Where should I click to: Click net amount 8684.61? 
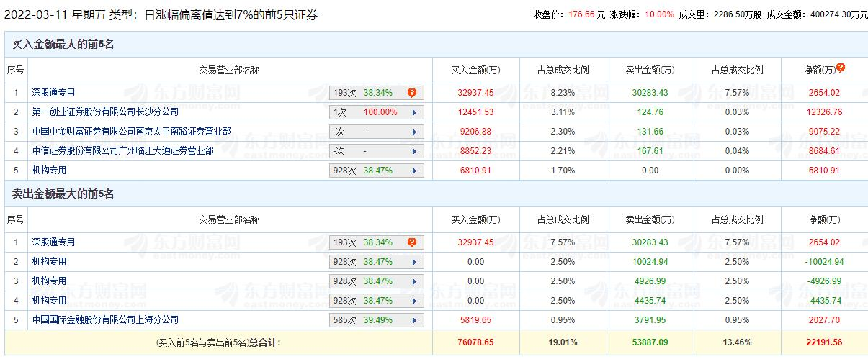(825, 151)
